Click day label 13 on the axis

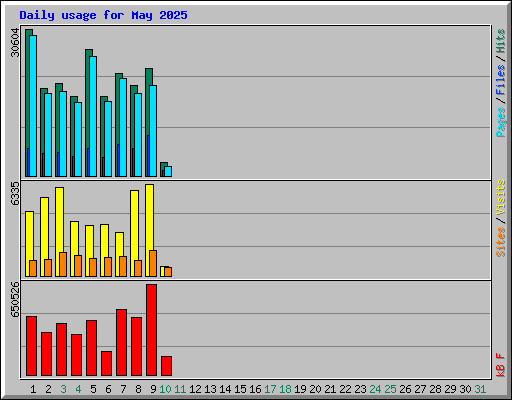click(x=210, y=389)
